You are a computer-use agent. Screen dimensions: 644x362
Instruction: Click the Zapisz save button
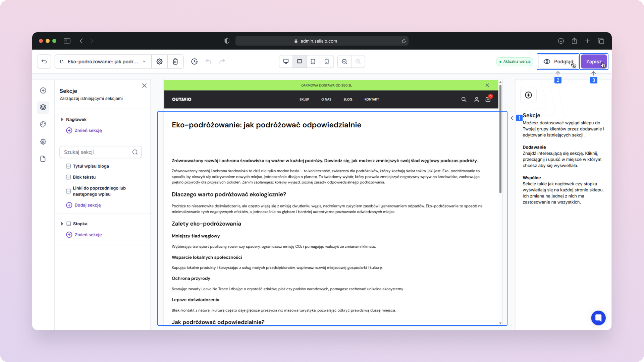pyautogui.click(x=593, y=62)
